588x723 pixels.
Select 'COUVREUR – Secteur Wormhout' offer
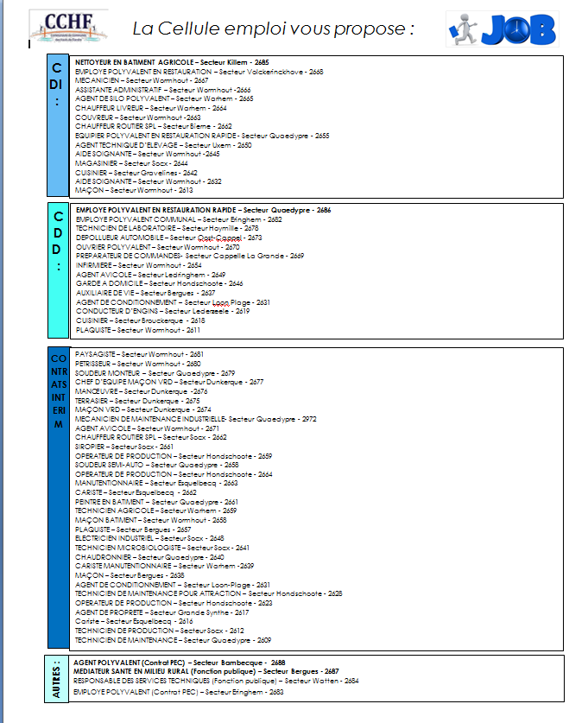(138, 117)
